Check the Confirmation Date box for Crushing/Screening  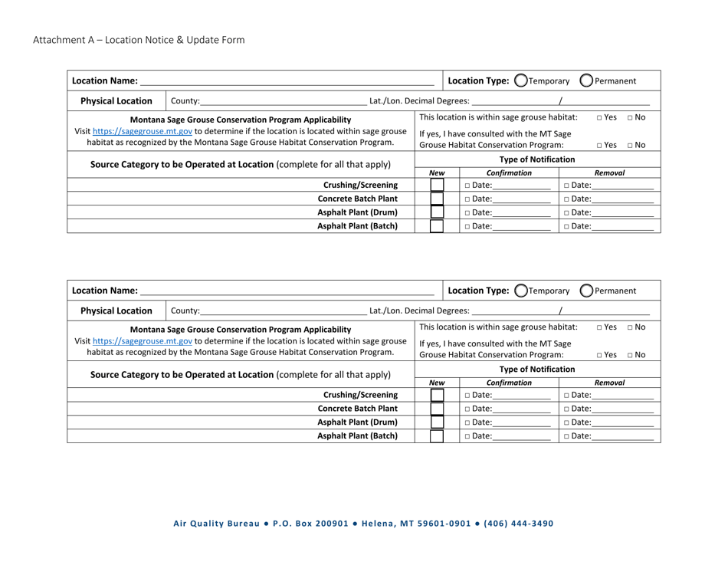coord(467,184)
